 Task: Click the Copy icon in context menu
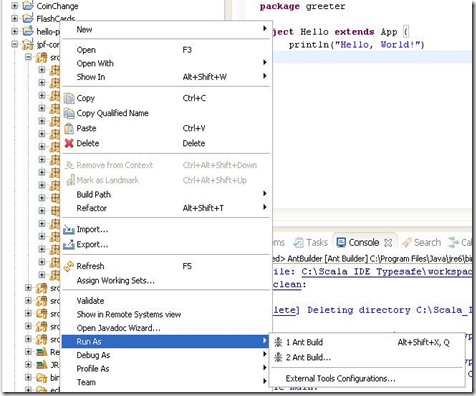pyautogui.click(x=69, y=98)
